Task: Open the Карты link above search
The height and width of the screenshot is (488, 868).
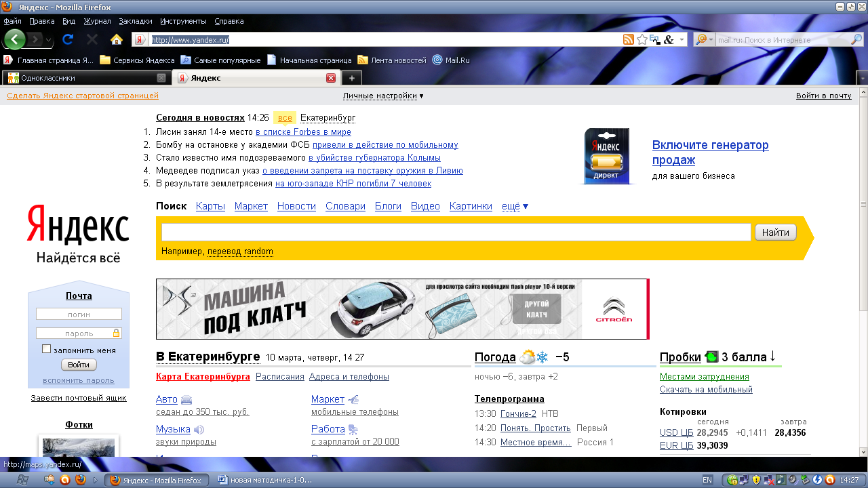Action: click(x=210, y=206)
